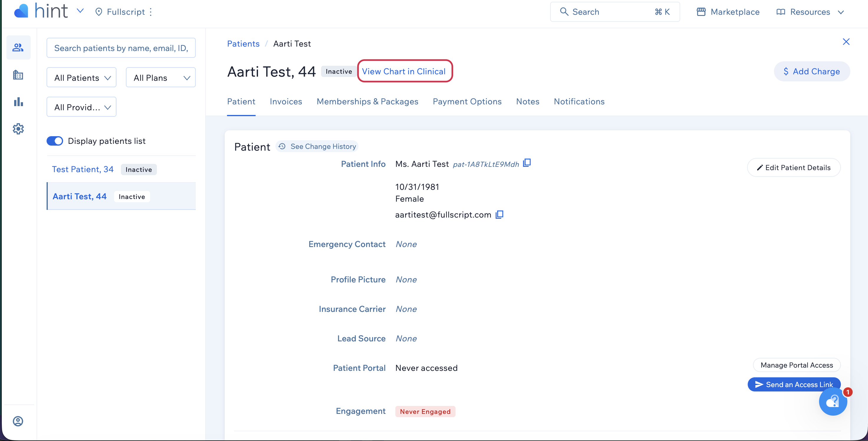868x441 pixels.
Task: Click View Chart in Clinical link
Action: pos(404,71)
